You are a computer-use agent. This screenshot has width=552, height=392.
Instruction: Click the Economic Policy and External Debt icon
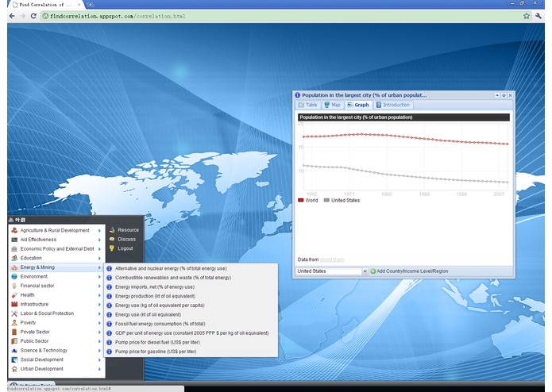14,249
